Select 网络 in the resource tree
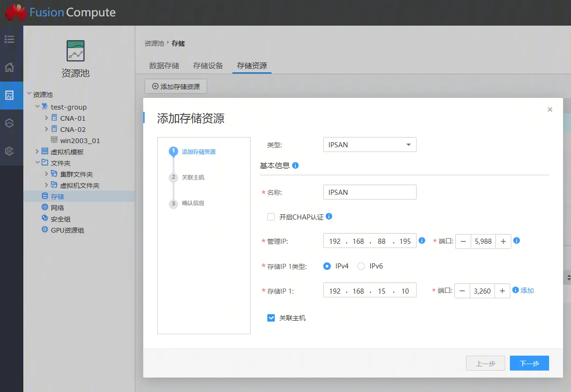The height and width of the screenshot is (392, 571). coord(57,207)
